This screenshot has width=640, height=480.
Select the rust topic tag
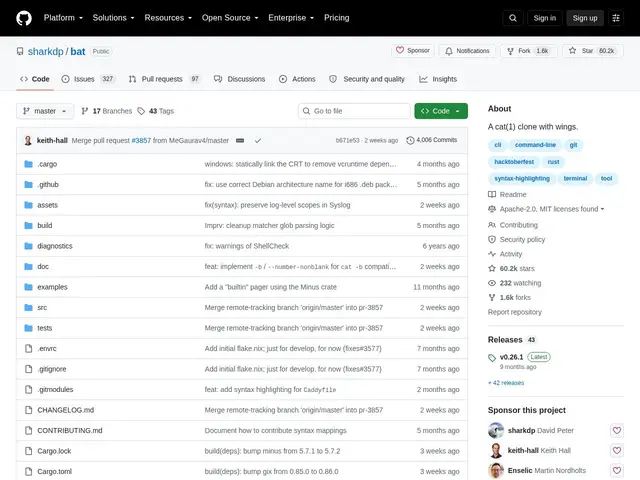(553, 162)
